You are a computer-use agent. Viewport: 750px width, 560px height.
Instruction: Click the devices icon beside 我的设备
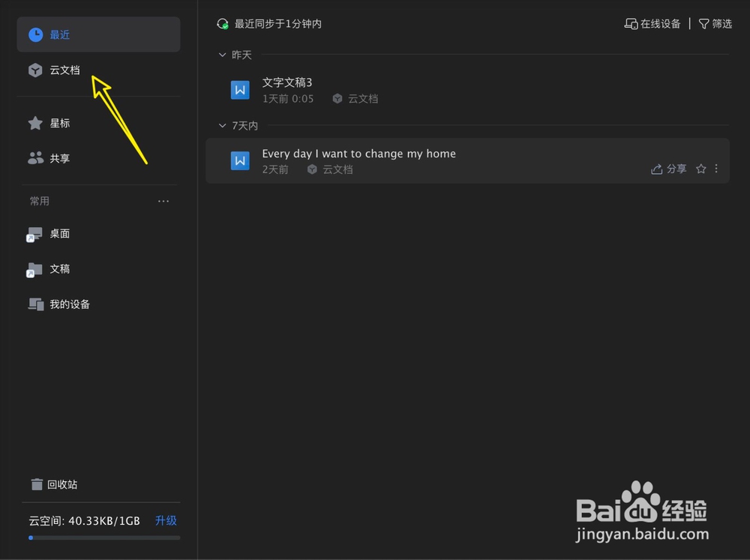(36, 304)
